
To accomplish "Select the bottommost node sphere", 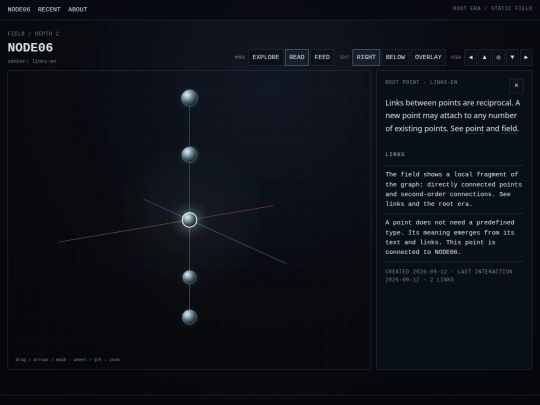I will pos(189,317).
